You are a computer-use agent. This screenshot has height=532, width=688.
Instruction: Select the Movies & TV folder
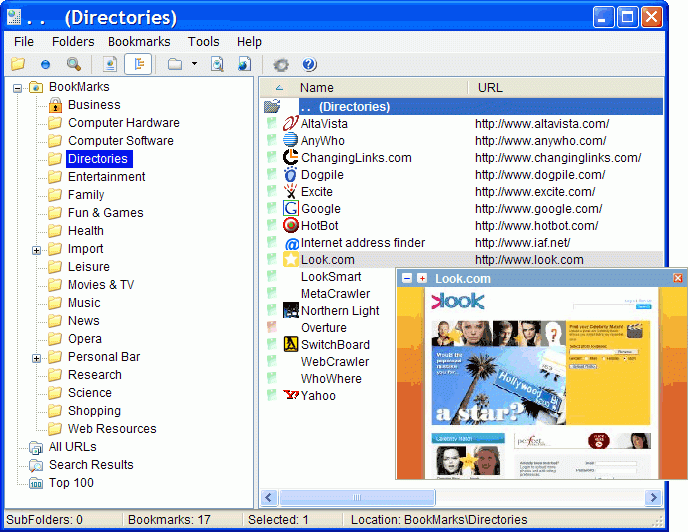(101, 285)
